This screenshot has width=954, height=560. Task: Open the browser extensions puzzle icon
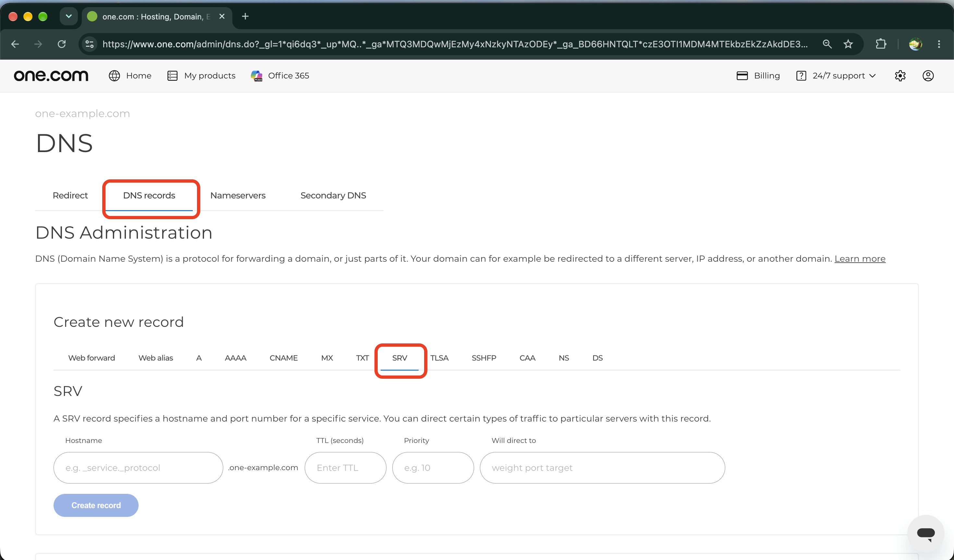[x=881, y=44]
